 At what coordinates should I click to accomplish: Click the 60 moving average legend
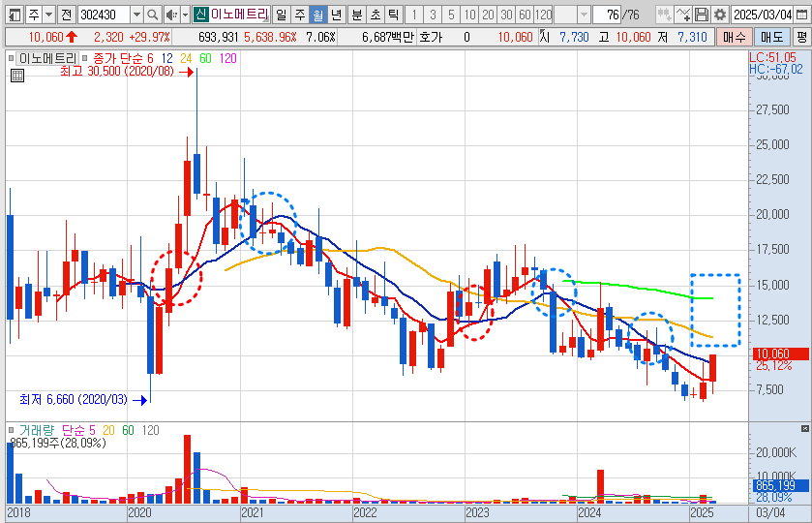(x=205, y=58)
